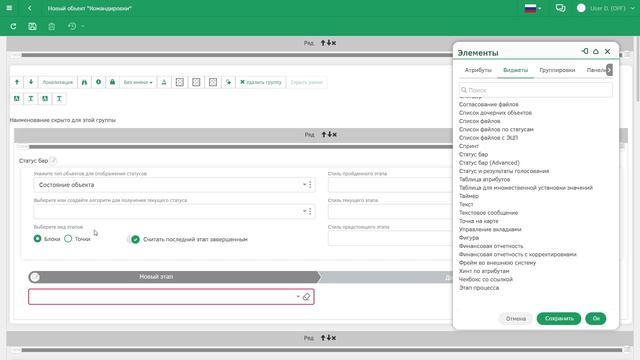Click the user avatar circle
The image size is (640, 360).
581,8
